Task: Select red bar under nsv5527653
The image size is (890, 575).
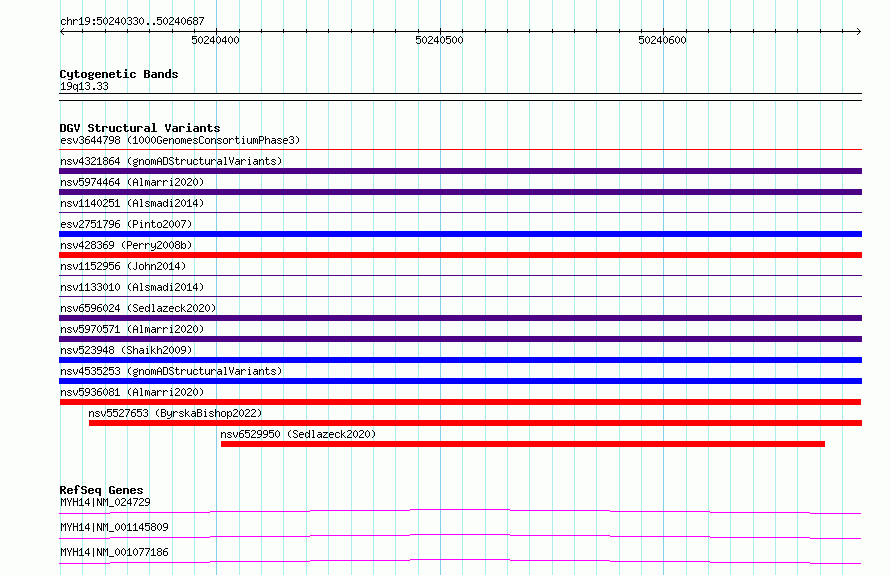Action: (476, 423)
